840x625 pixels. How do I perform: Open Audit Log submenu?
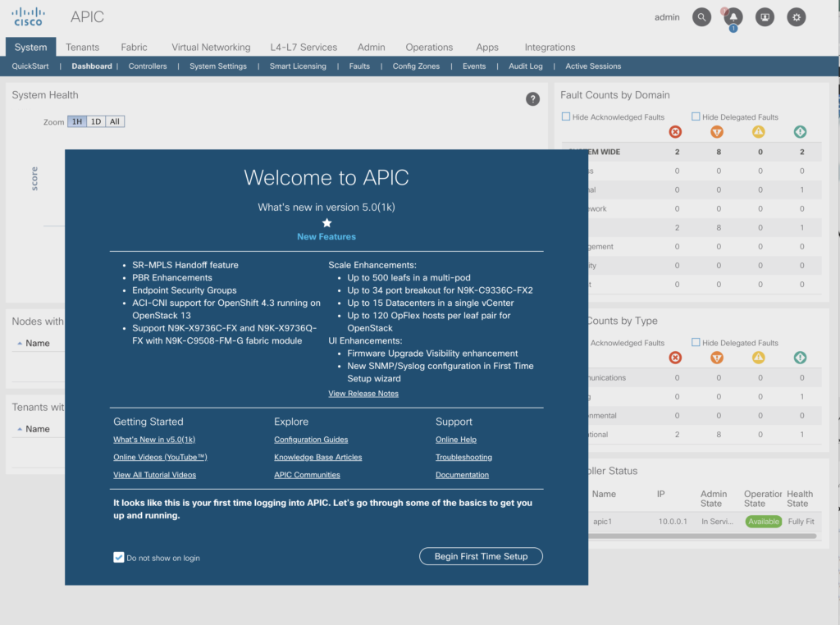(526, 66)
